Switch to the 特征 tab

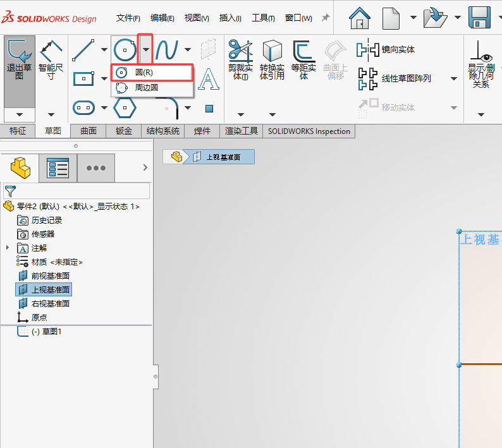[x=18, y=131]
